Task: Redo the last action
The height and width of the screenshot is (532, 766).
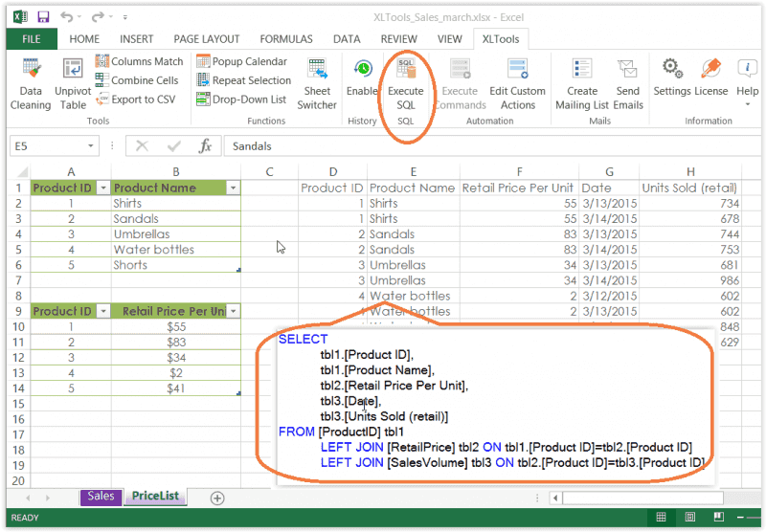Action: 98,17
